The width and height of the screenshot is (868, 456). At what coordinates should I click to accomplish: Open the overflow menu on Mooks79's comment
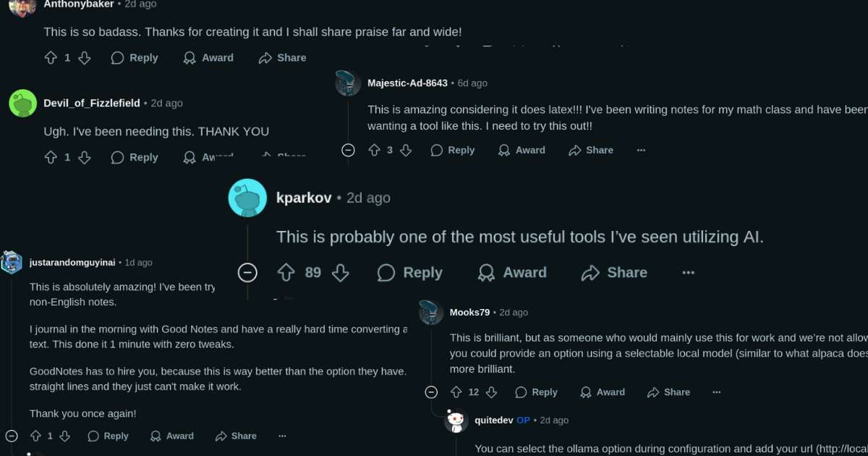click(x=716, y=392)
